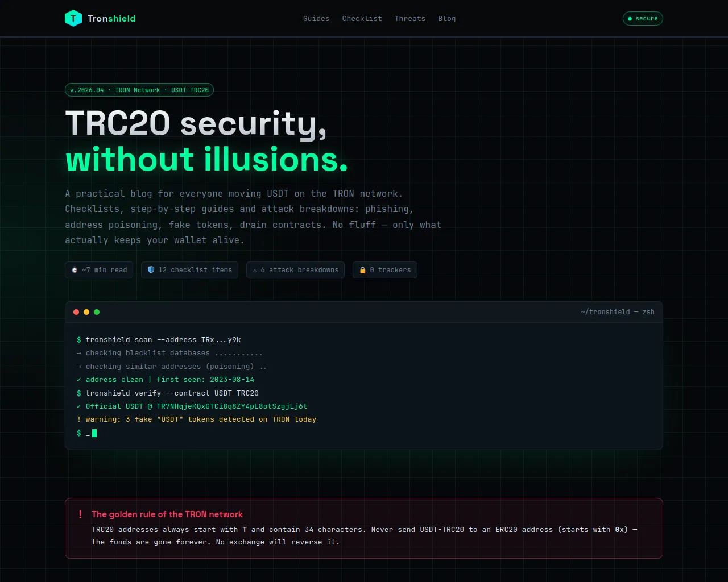Image resolution: width=728 pixels, height=582 pixels.
Task: Click the 6 attack breakdowns chip
Action: point(295,270)
